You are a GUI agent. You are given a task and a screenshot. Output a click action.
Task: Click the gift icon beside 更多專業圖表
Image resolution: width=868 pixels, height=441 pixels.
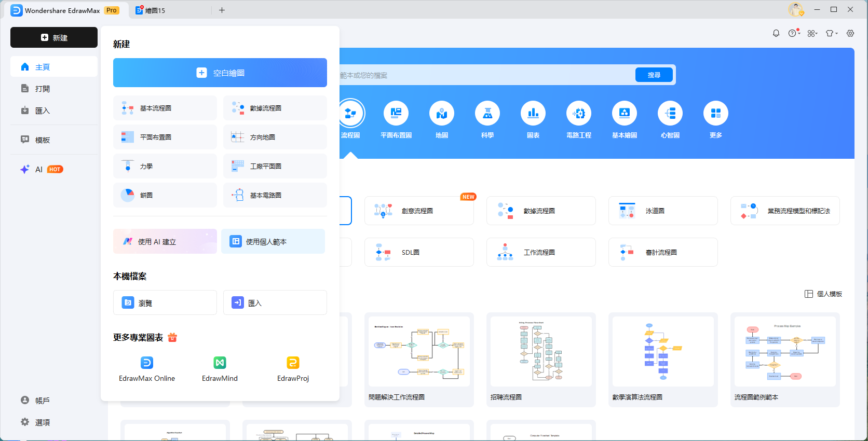(172, 337)
